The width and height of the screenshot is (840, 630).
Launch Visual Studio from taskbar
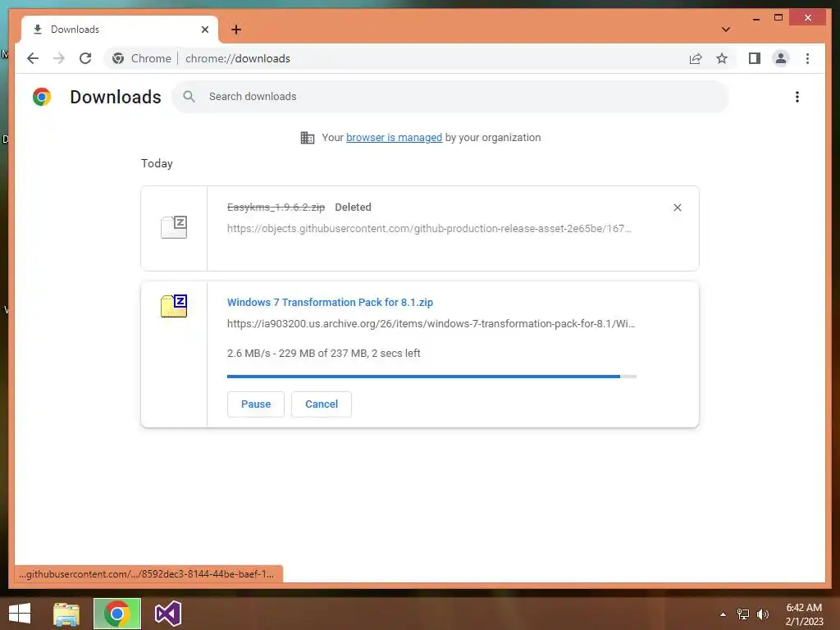(x=167, y=614)
